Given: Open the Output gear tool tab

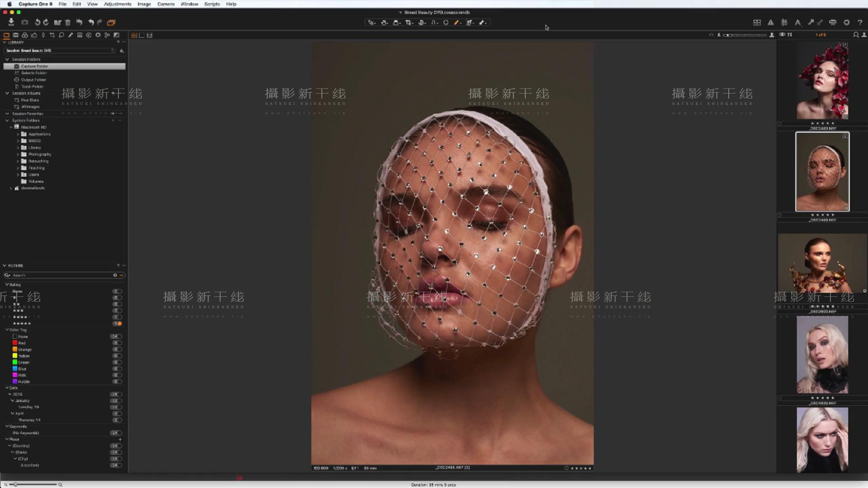Looking at the screenshot, I should (98, 35).
